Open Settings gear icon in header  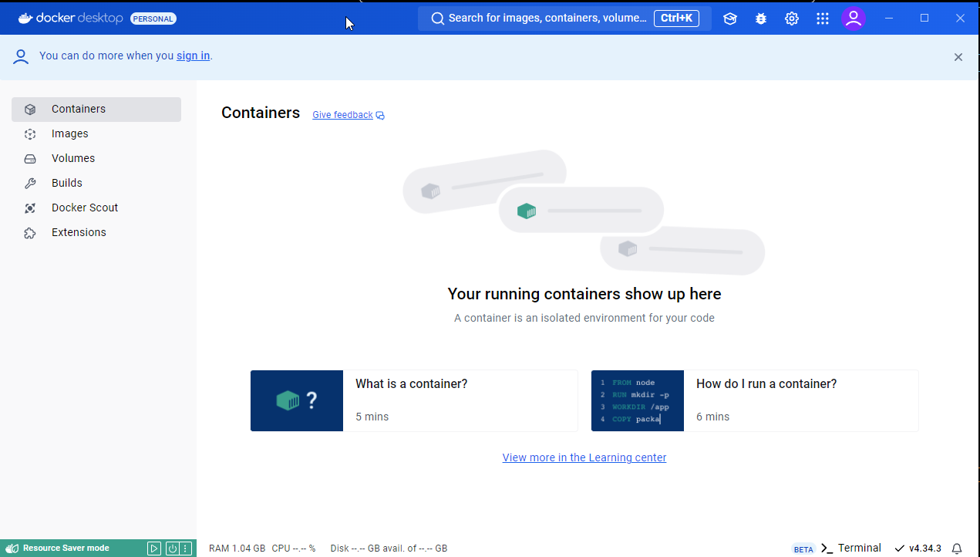coord(792,19)
